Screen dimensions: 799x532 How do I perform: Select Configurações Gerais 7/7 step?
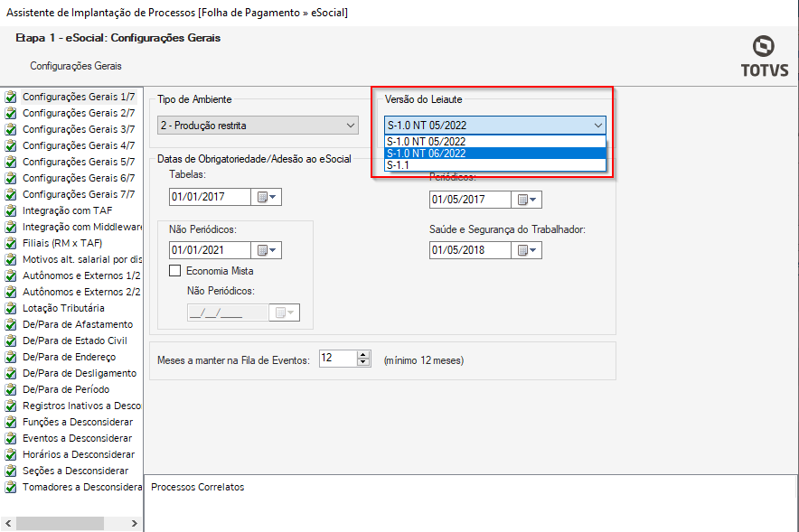point(79,194)
